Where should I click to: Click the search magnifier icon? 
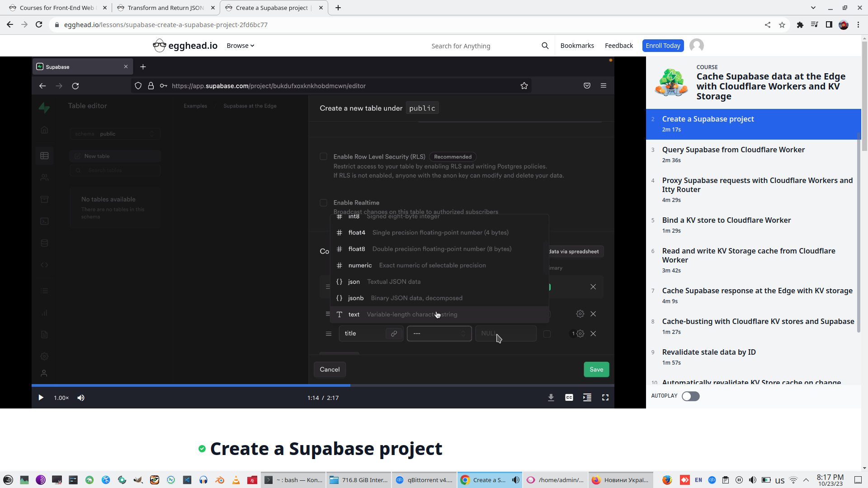pyautogui.click(x=545, y=46)
